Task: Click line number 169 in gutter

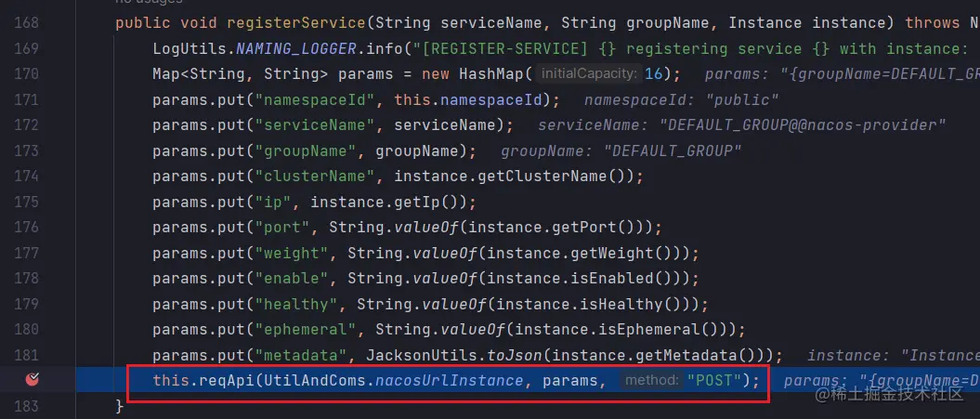Action: (x=26, y=49)
